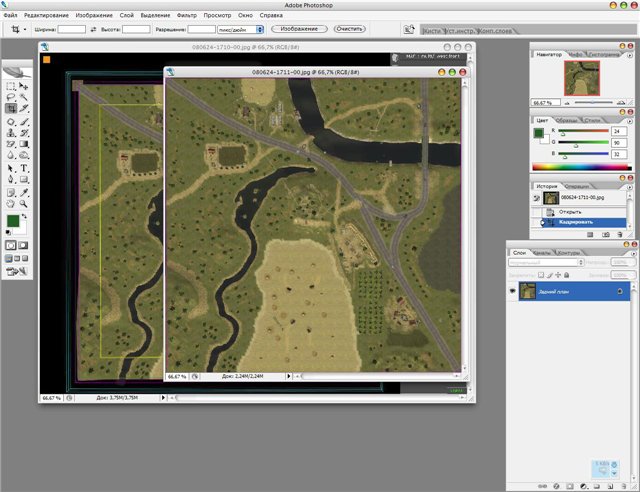
Task: Toggle lock transparent pixels in Layers
Action: [x=541, y=275]
